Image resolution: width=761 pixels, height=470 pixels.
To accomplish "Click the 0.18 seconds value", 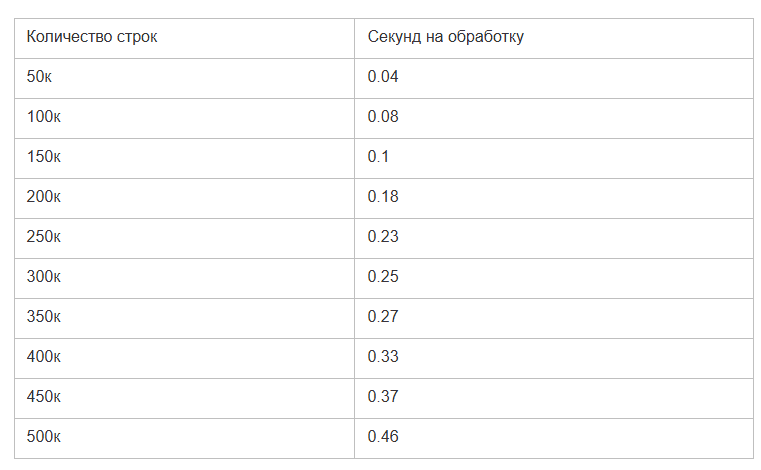I will (x=383, y=197).
